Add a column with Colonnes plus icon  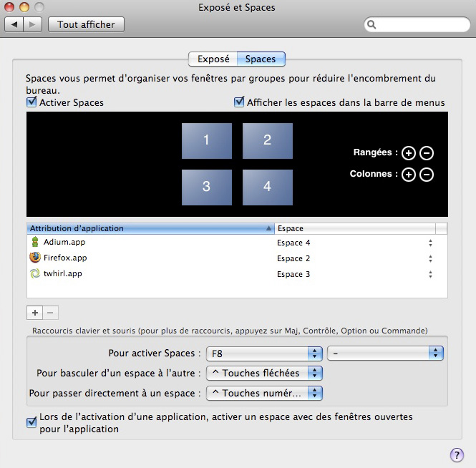(409, 174)
